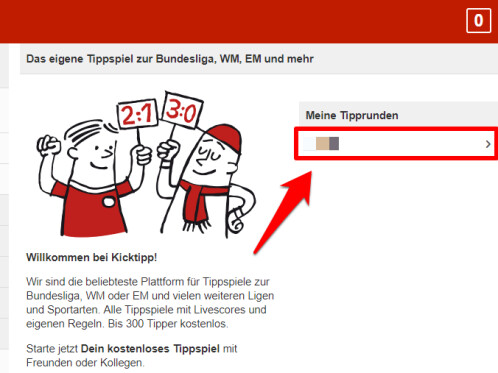
Task: Click the 3:0 score sign
Action: point(182,110)
